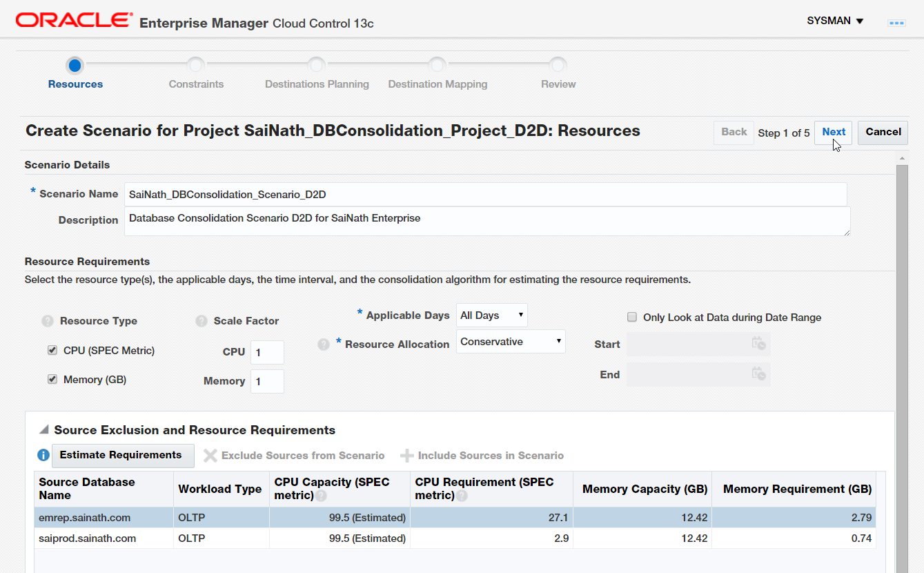
Task: Click the 2.79 memory requirement cell
Action: pyautogui.click(x=794, y=518)
